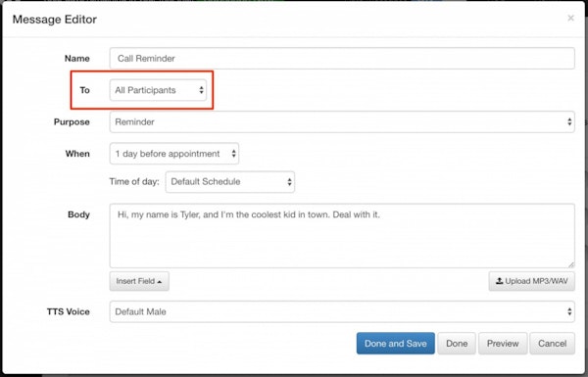Open the To recipients dropdown
Screen dimensions: 588x377
[x=158, y=90]
